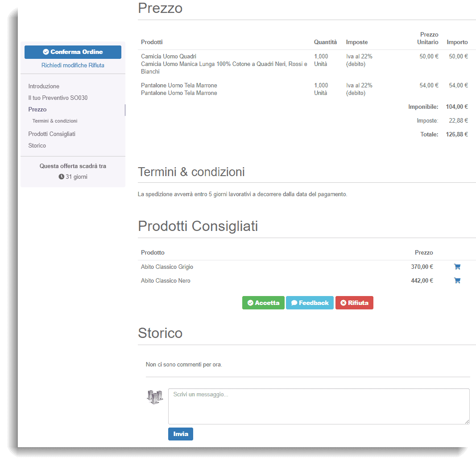
Task: Click the Rifiuta link under Conferma Ordine
Action: (96, 65)
